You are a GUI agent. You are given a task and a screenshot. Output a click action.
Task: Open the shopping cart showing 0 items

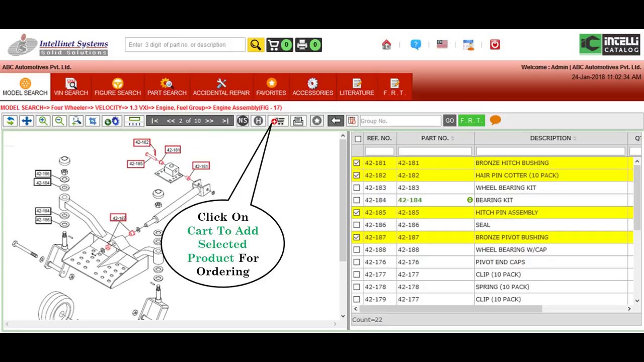[x=280, y=45]
